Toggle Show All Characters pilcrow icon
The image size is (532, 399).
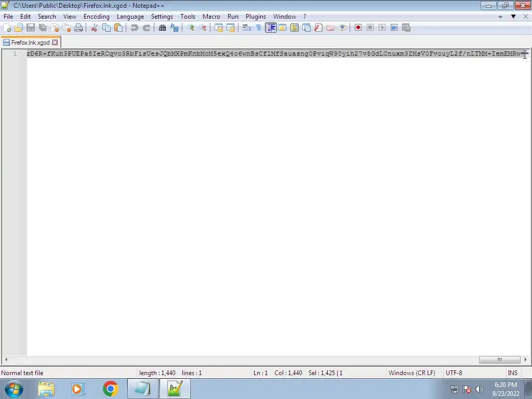tap(259, 28)
